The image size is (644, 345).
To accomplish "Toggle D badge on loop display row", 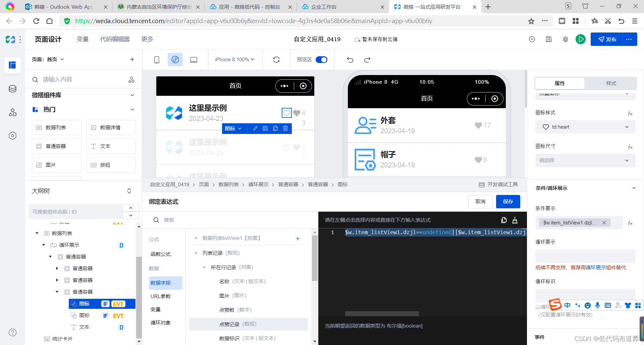I will [121, 245].
